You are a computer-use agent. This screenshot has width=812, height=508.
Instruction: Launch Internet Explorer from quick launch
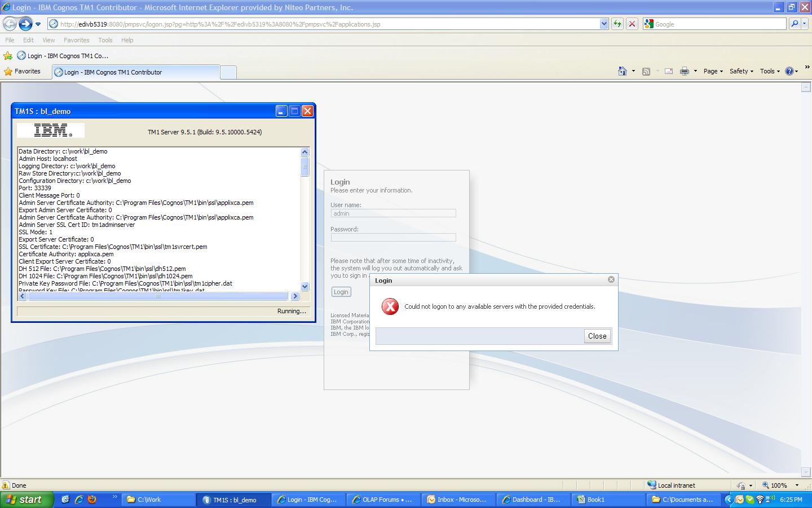pos(79,500)
